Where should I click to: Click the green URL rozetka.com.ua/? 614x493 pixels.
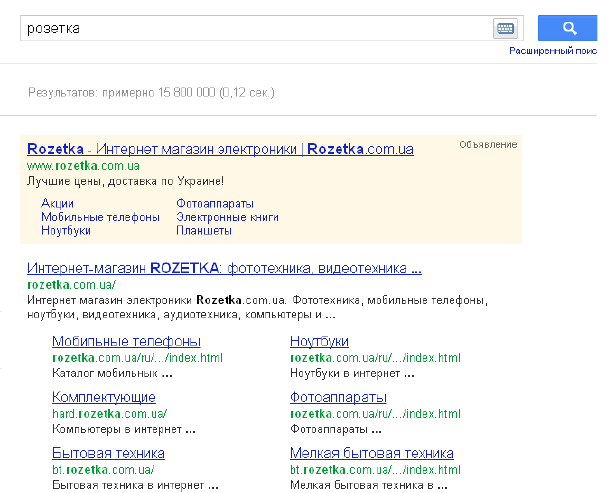pyautogui.click(x=71, y=285)
